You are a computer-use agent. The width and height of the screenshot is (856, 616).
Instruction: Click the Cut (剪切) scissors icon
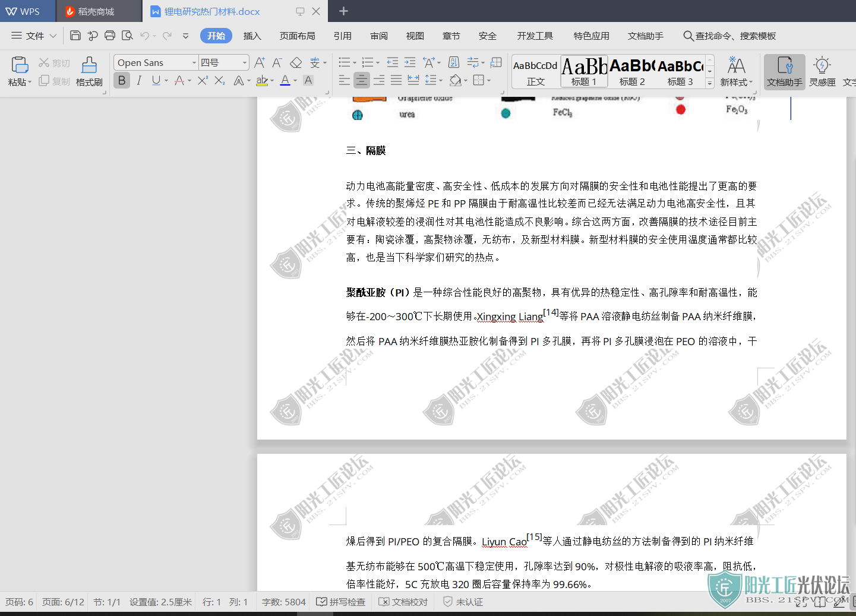coord(43,62)
